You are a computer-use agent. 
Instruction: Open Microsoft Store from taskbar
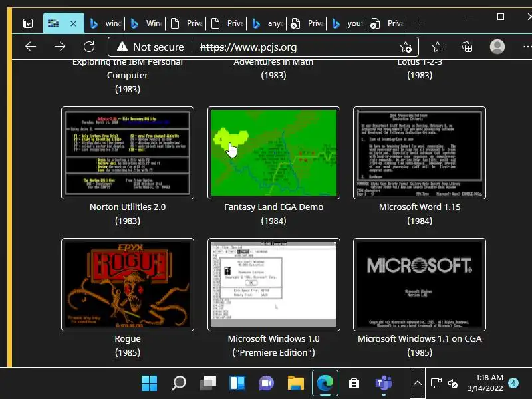pyautogui.click(x=354, y=384)
